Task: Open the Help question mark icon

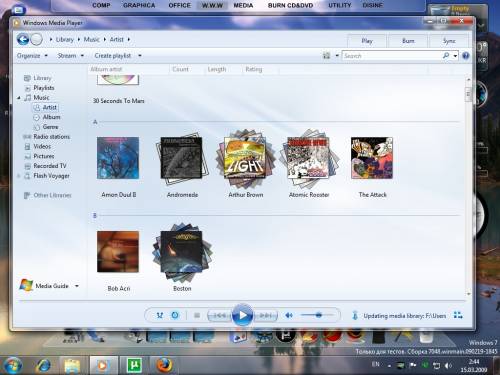Action: coord(466,56)
